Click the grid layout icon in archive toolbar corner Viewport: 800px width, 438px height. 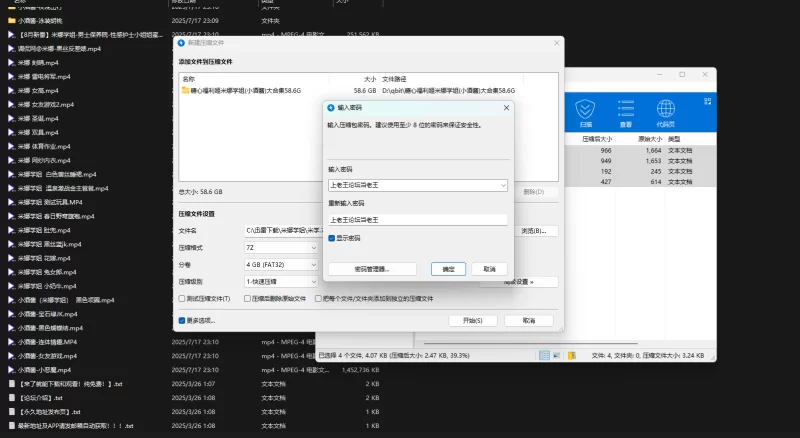(707, 102)
